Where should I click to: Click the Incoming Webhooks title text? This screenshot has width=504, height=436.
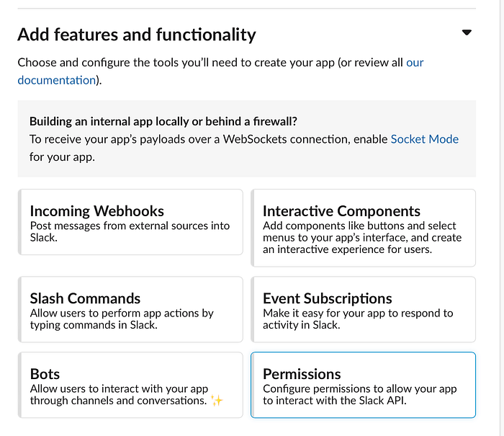(x=96, y=211)
